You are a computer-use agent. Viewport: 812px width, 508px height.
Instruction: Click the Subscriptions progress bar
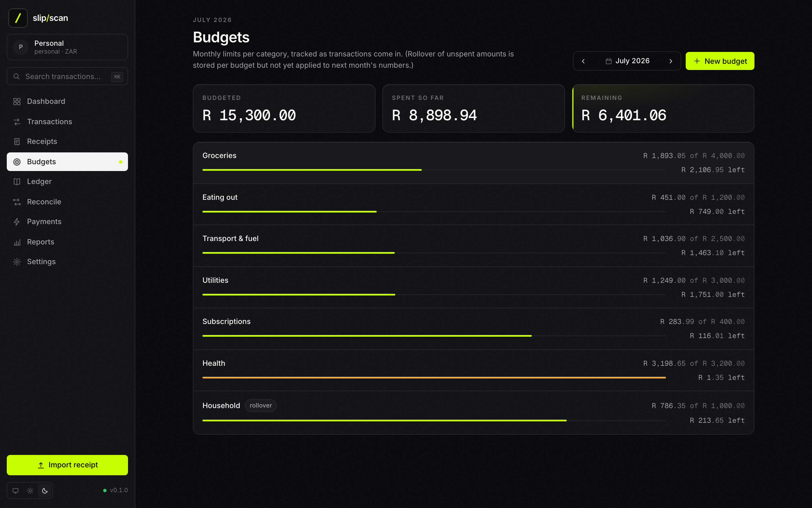tap(434, 336)
